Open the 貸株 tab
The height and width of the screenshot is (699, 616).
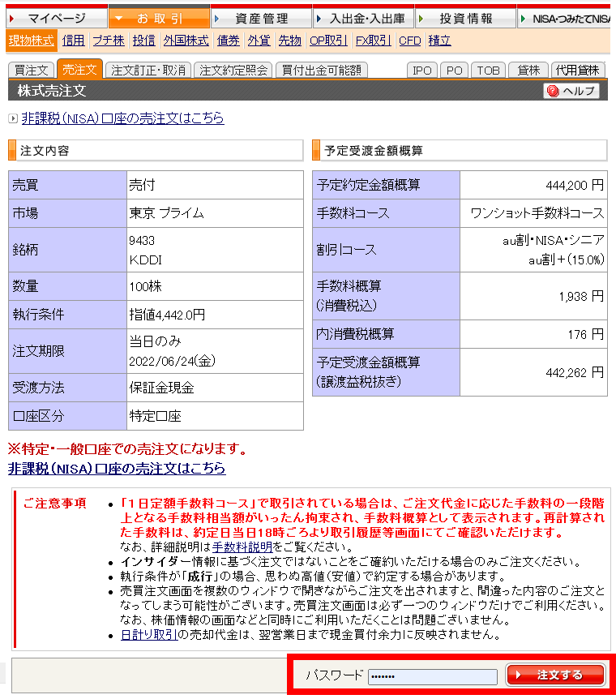528,70
